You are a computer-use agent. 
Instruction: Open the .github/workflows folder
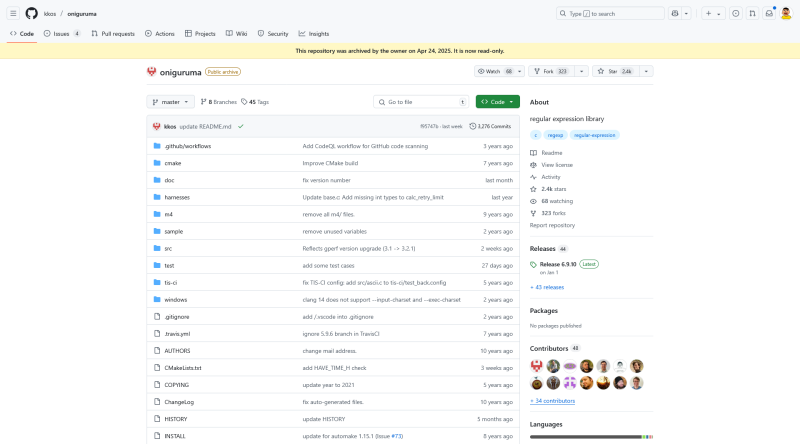coord(187,146)
